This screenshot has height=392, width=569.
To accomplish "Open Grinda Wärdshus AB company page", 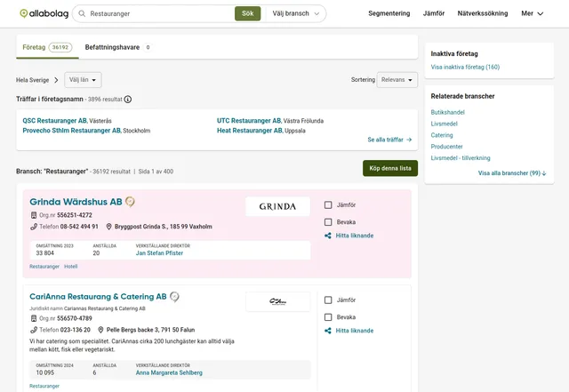I will click(76, 202).
